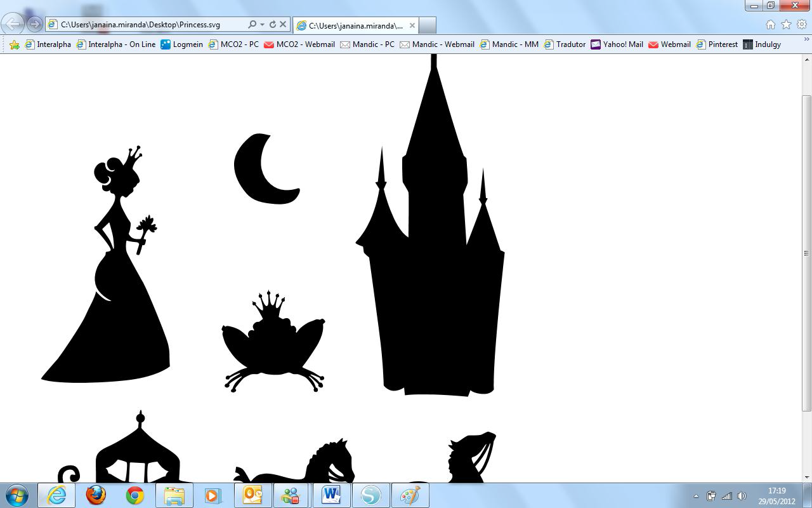Open the volume speaker tray icon
The width and height of the screenshot is (812, 508).
tap(742, 496)
